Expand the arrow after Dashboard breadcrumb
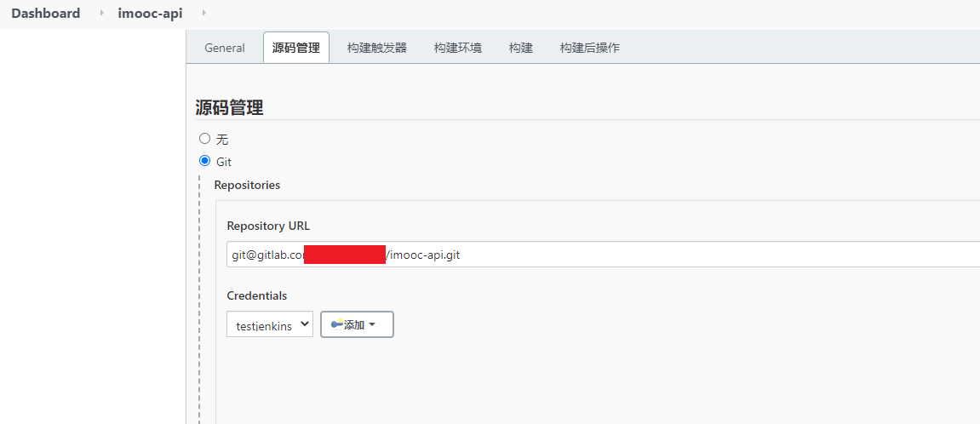The height and width of the screenshot is (424, 980). 101,13
